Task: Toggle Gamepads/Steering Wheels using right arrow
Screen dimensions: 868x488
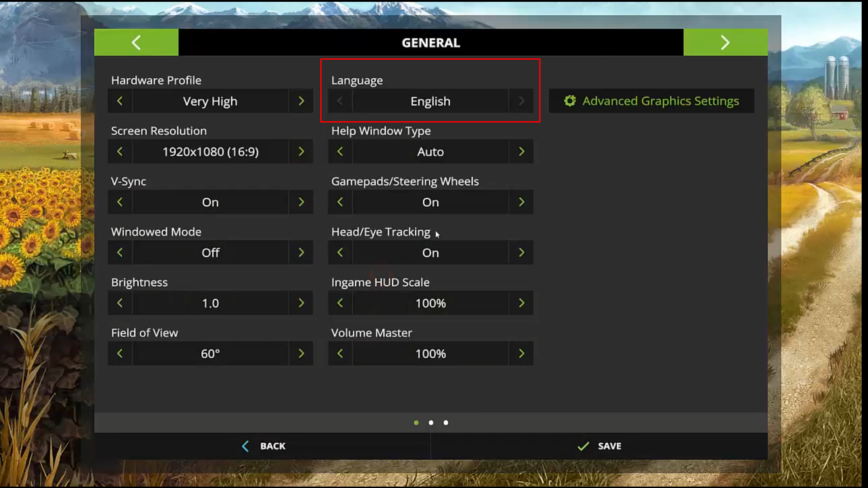Action: pos(522,202)
